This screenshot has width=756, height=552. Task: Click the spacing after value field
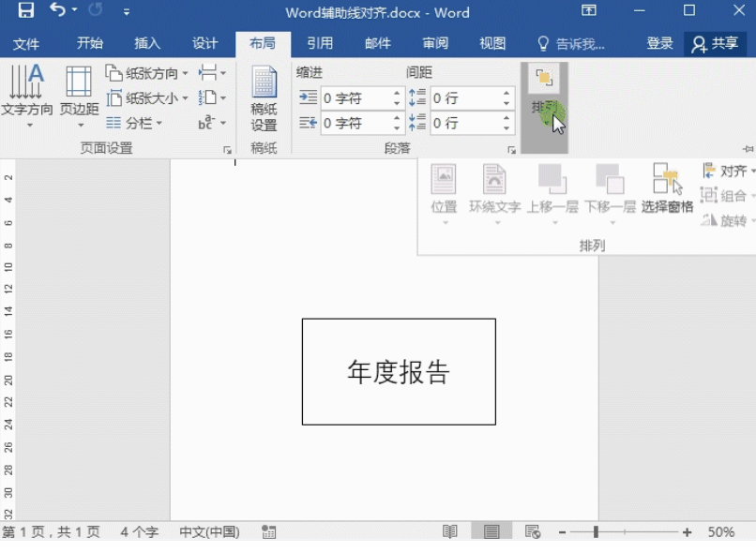(466, 124)
